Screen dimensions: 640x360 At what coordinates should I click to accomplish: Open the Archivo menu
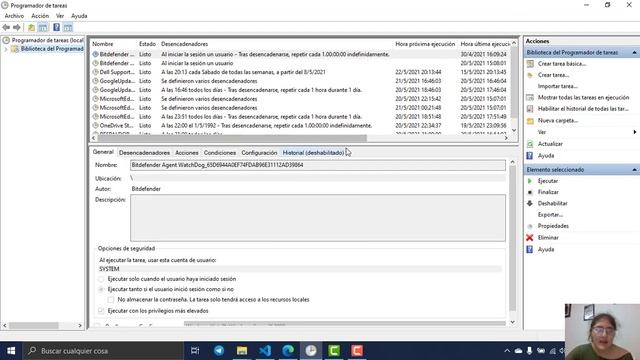click(14, 16)
